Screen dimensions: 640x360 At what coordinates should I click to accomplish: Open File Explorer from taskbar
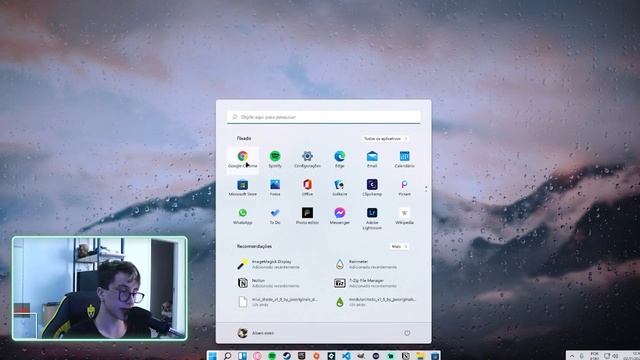[420, 356]
